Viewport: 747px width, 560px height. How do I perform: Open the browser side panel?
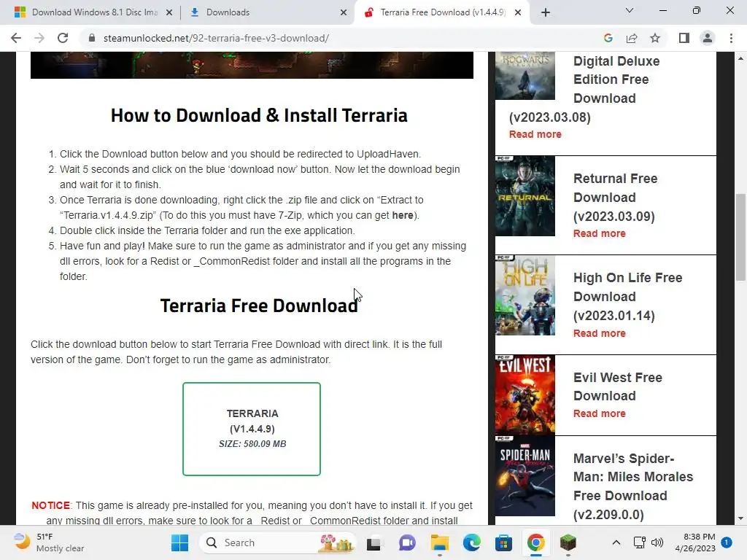[684, 38]
